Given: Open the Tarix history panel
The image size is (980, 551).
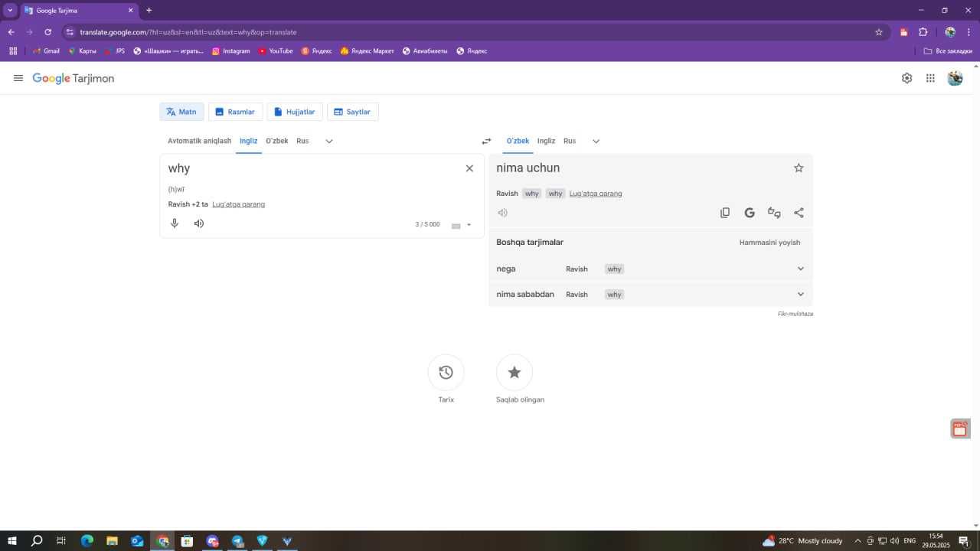Looking at the screenshot, I should pos(446,373).
